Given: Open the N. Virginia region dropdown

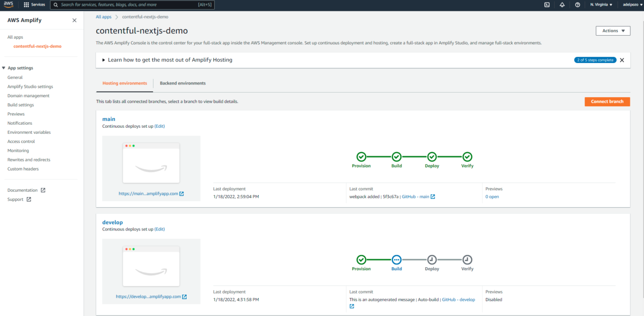Looking at the screenshot, I should 601,5.
